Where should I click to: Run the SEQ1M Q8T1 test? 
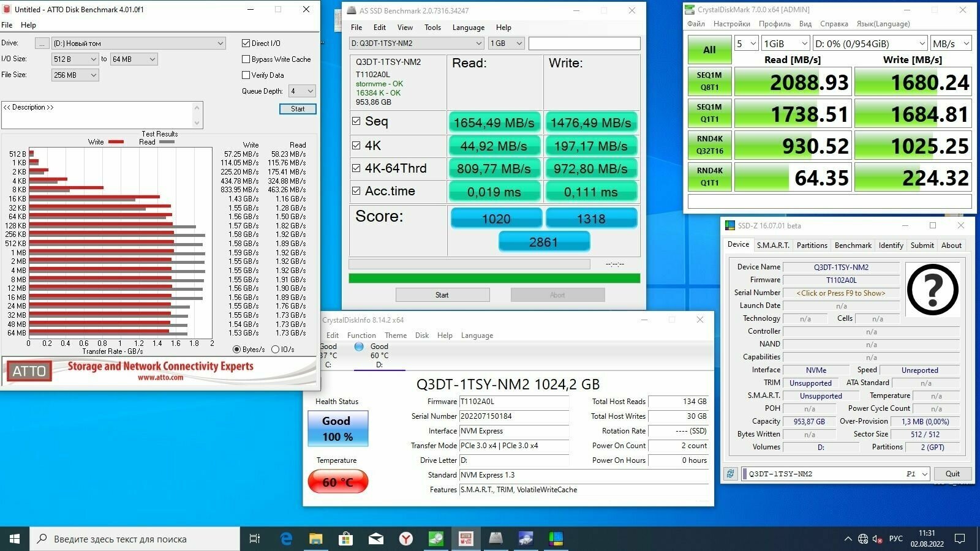709,81
